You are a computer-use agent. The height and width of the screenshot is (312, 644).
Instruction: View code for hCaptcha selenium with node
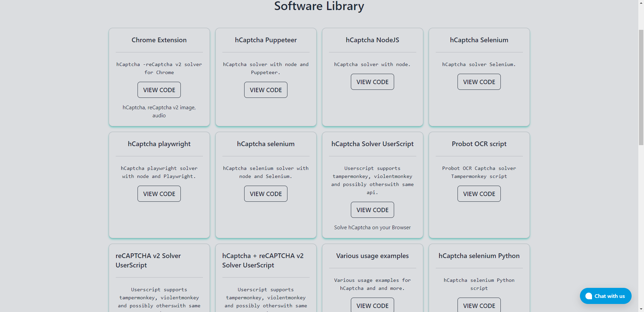click(266, 194)
